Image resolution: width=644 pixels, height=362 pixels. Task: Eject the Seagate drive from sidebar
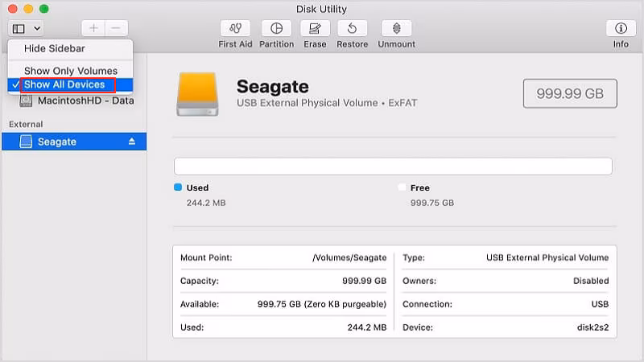click(x=132, y=142)
